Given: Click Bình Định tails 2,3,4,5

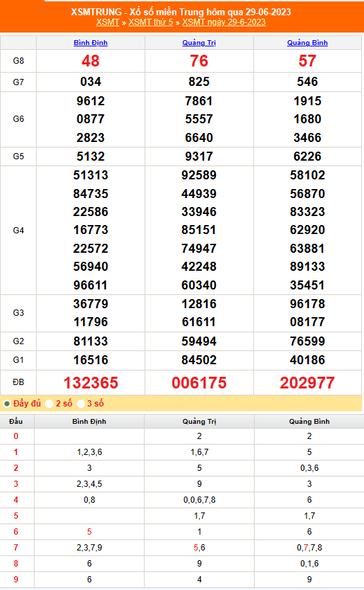Looking at the screenshot, I should click(x=89, y=484).
